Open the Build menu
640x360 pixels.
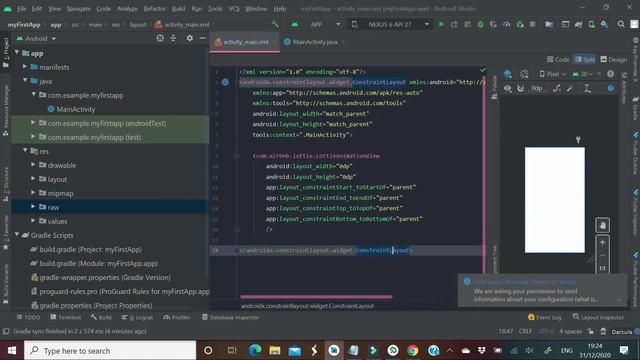(x=178, y=9)
